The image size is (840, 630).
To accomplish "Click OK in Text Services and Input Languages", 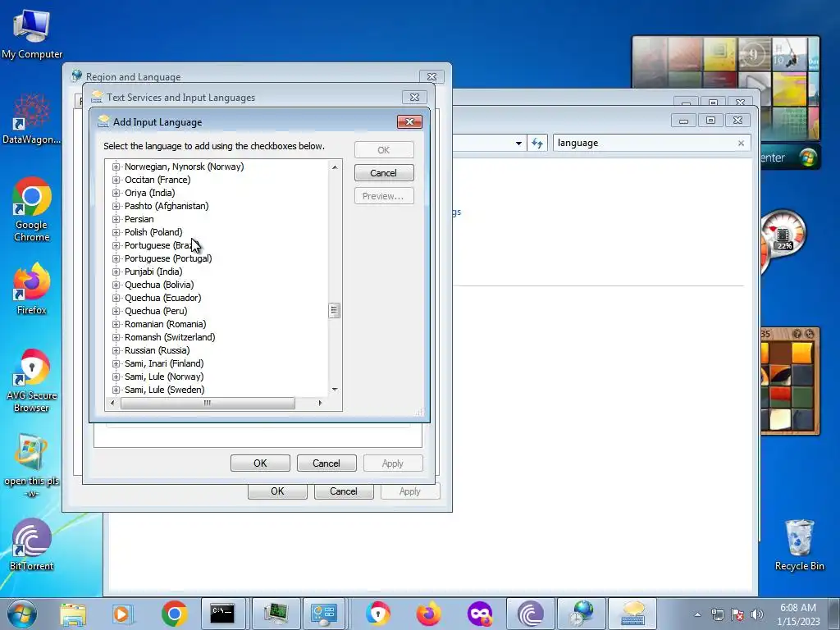I will [260, 463].
